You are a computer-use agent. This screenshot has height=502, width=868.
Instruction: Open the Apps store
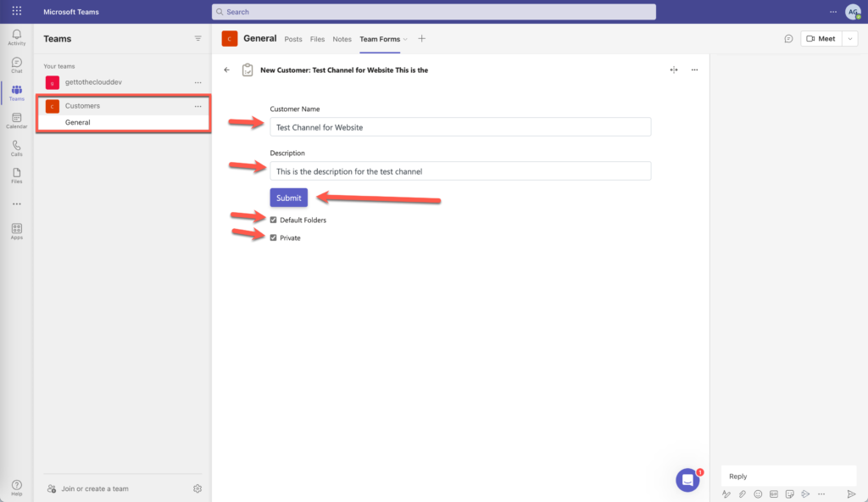pyautogui.click(x=17, y=231)
